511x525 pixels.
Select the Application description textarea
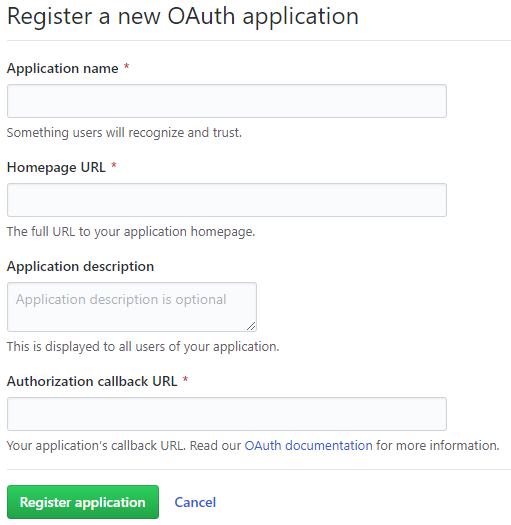click(132, 307)
